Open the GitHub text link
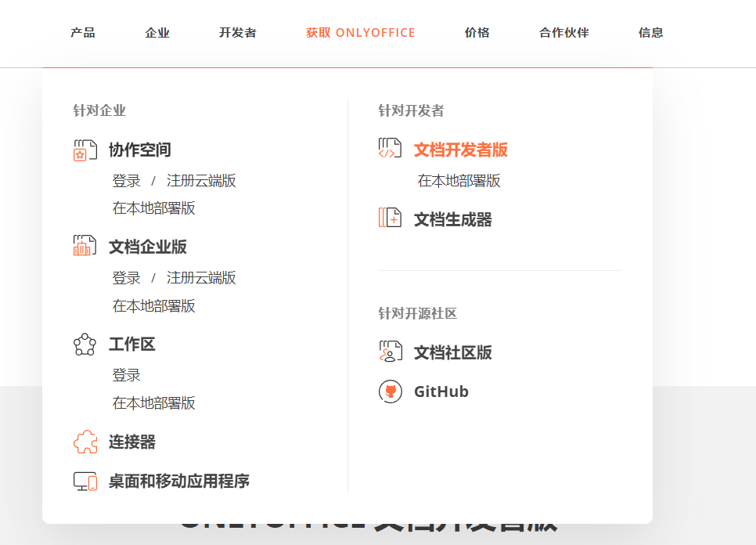The image size is (756, 545). 441,392
